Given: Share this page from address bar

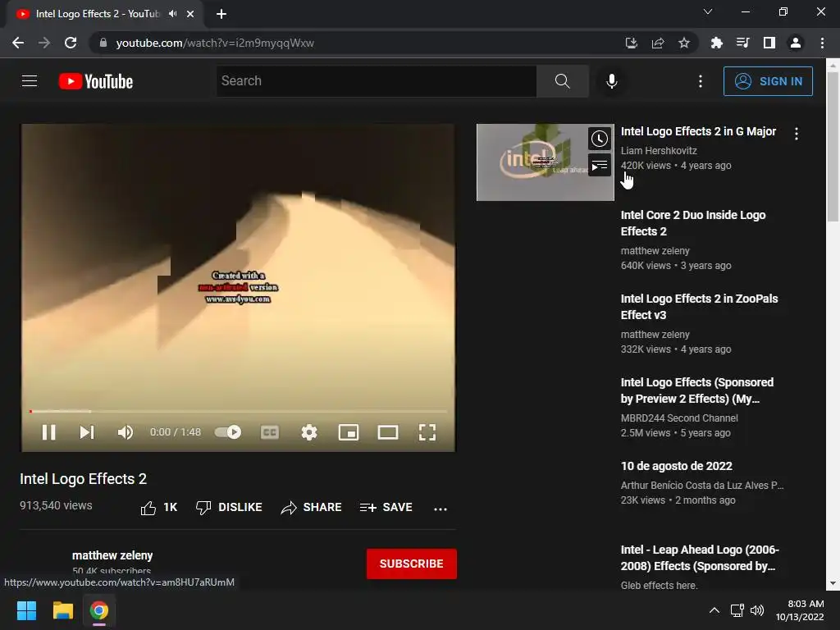Looking at the screenshot, I should [x=658, y=43].
